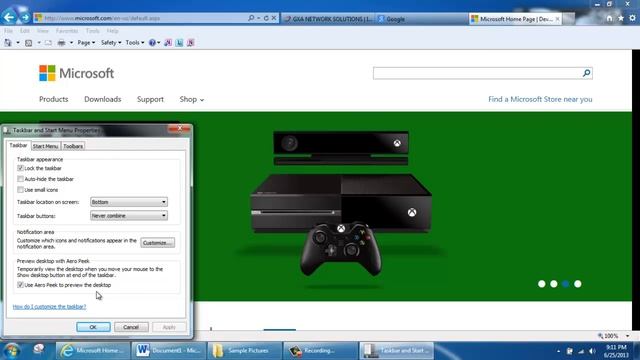This screenshot has width=640, height=360.
Task: Click the last OneNote linked notes icon
Action: [x=191, y=42]
